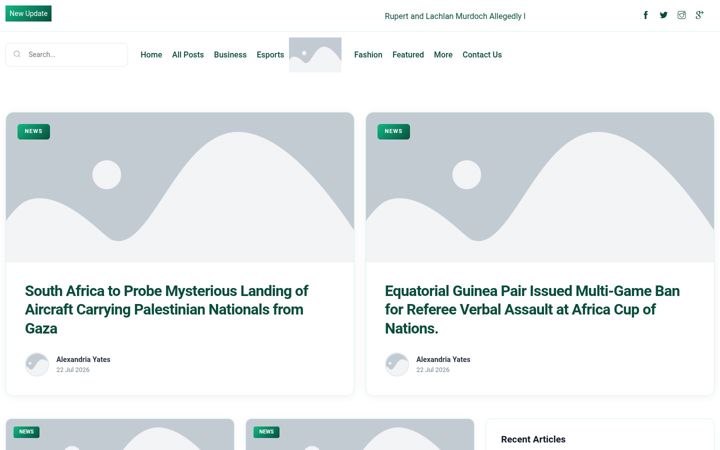
Task: Click 22 Jul 2026 date under South Africa article
Action: point(73,370)
